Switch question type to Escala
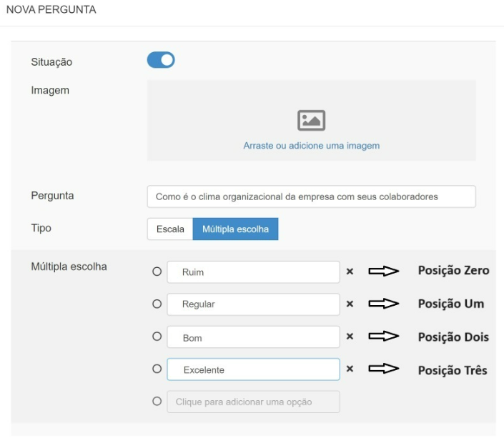This screenshot has width=504, height=443. (x=169, y=229)
